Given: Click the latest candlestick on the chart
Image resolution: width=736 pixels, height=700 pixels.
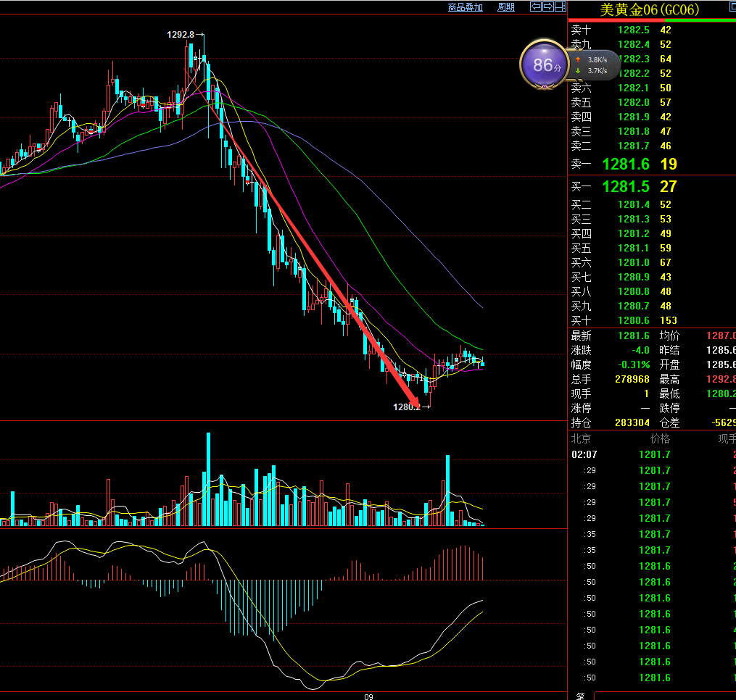Looking at the screenshot, I should tap(482, 362).
